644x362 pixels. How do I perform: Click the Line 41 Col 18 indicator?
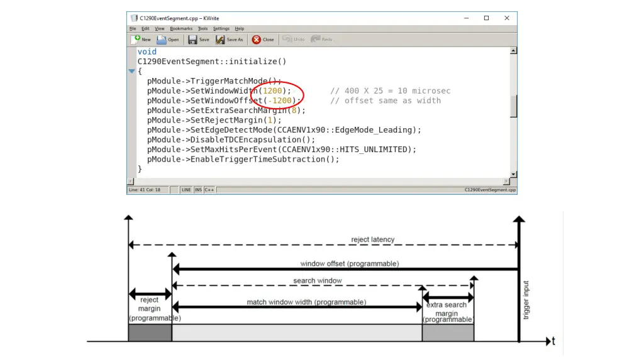145,190
